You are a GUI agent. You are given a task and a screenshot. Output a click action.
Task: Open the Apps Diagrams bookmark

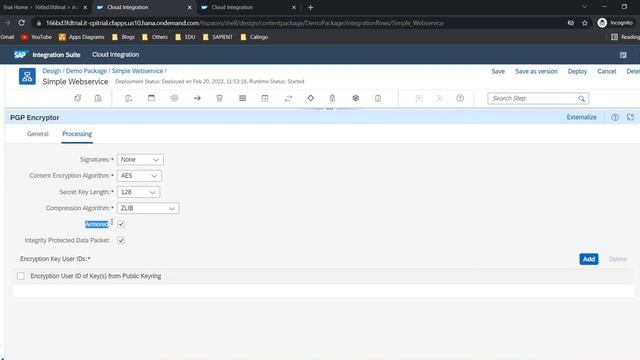pos(82,37)
